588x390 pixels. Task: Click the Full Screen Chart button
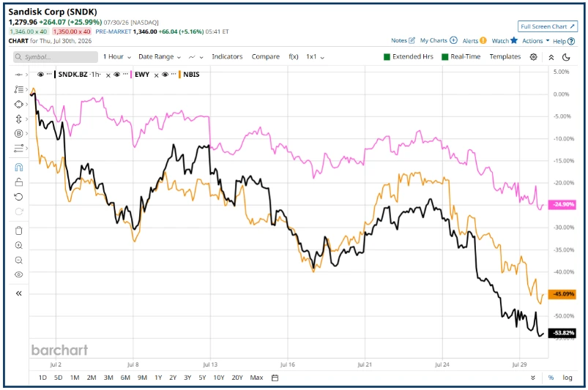click(548, 26)
